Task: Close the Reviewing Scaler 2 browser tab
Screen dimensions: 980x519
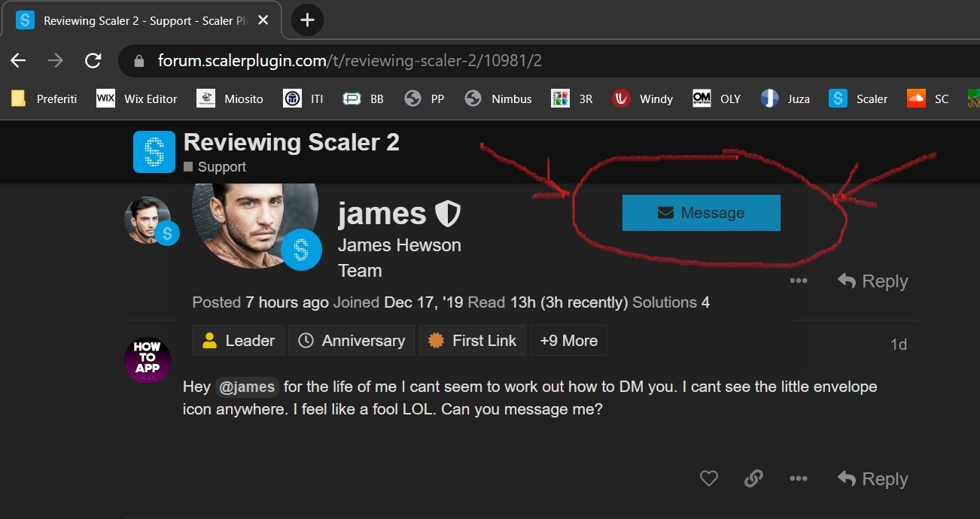Action: pyautogui.click(x=263, y=20)
